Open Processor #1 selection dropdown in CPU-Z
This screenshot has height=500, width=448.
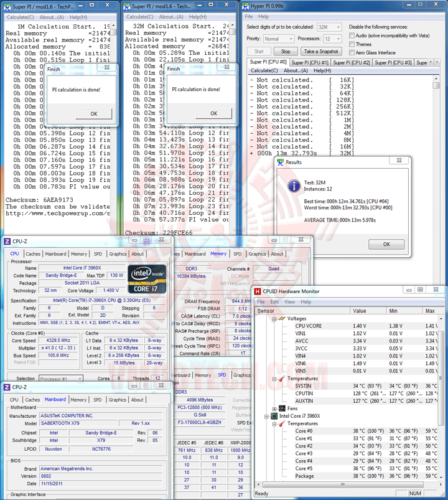click(x=60, y=379)
